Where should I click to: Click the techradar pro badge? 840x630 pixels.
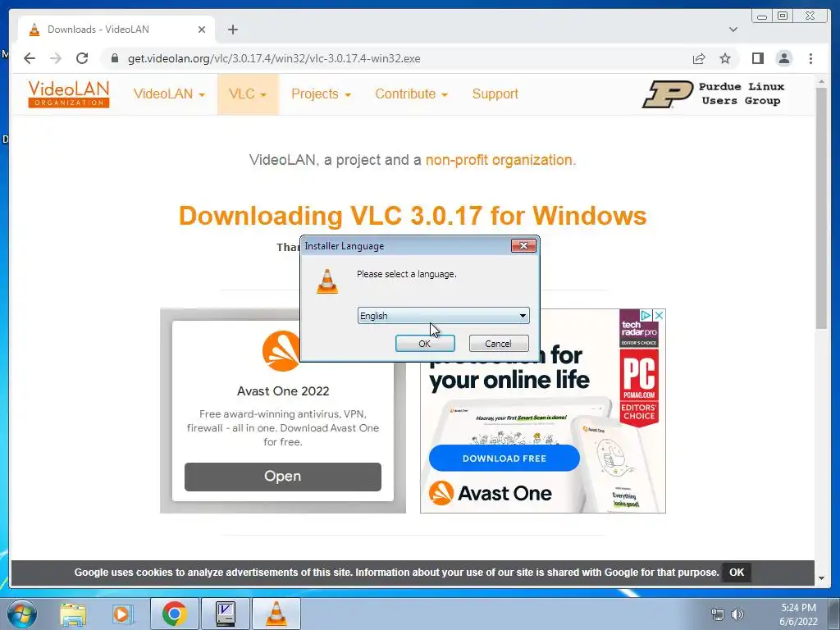click(639, 328)
